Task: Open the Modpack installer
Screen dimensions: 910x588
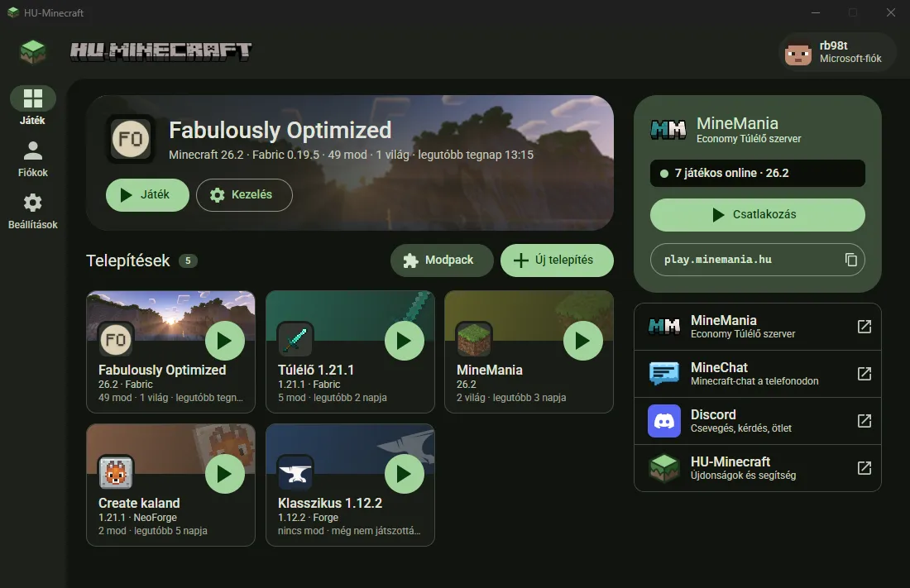Action: [442, 260]
